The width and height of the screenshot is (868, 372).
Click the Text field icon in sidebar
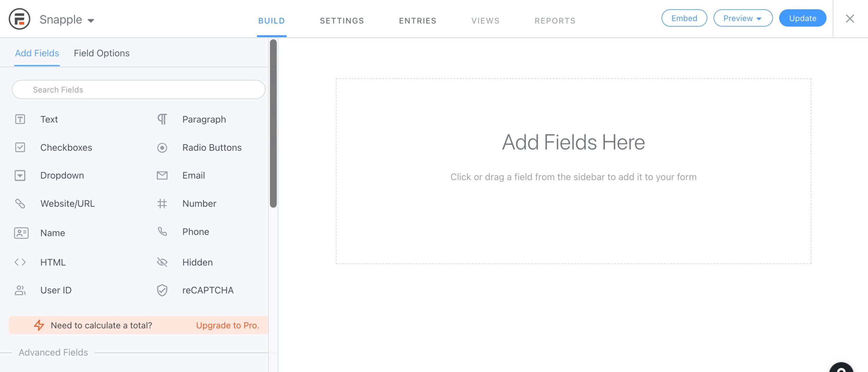[20, 119]
